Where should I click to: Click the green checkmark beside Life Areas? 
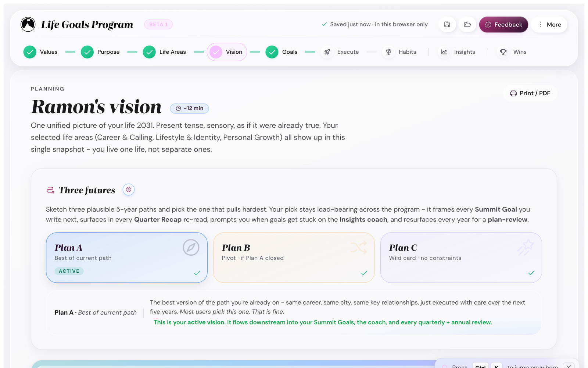149,52
